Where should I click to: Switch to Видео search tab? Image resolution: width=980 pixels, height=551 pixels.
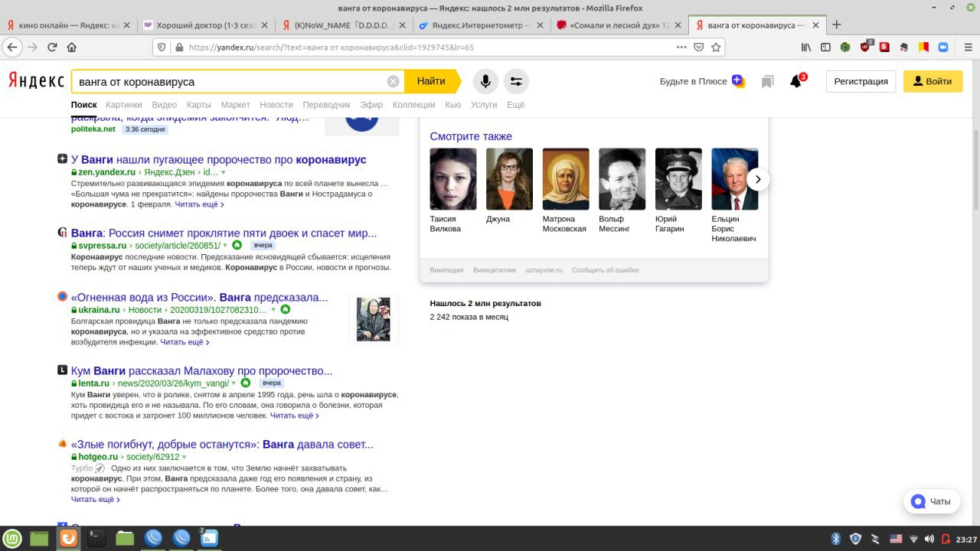point(164,105)
